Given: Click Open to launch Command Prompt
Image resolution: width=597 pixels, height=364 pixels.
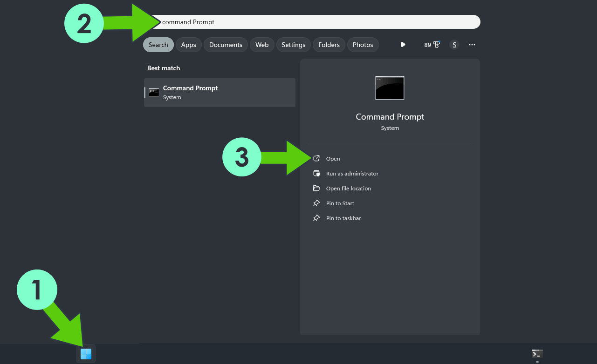Looking at the screenshot, I should (x=333, y=158).
